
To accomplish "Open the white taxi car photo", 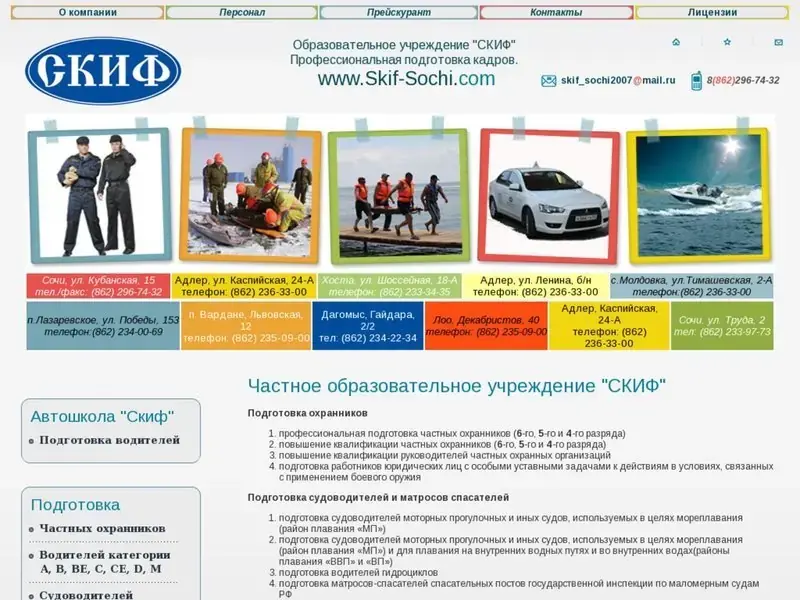I will (x=548, y=196).
